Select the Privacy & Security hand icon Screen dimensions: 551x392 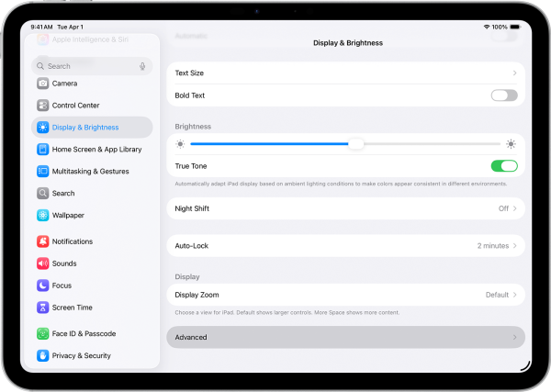pyautogui.click(x=43, y=355)
